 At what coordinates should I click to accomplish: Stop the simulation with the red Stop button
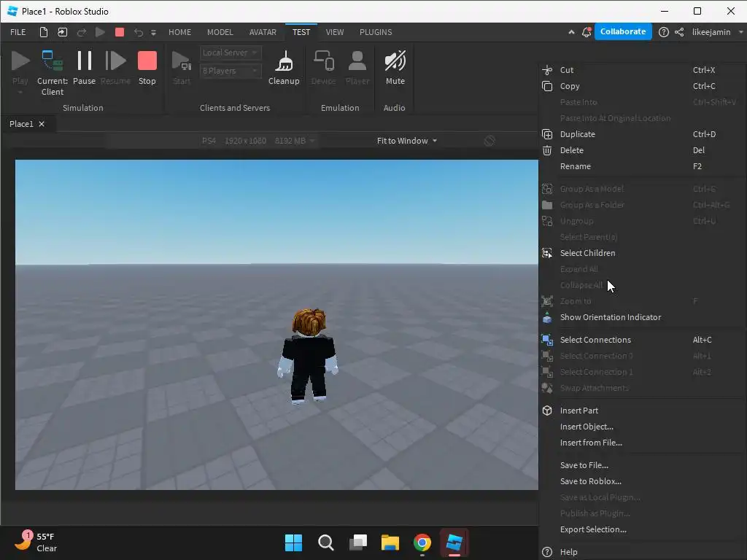tap(147, 68)
